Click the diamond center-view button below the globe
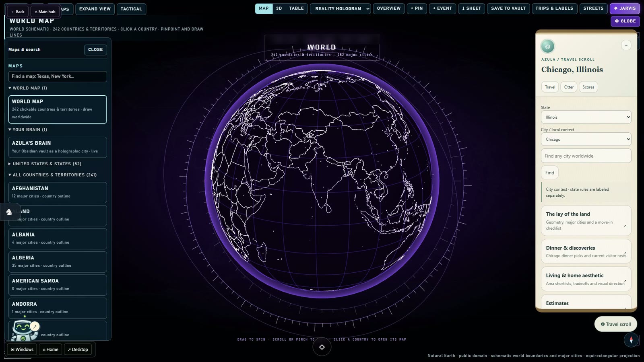 tap(322, 347)
